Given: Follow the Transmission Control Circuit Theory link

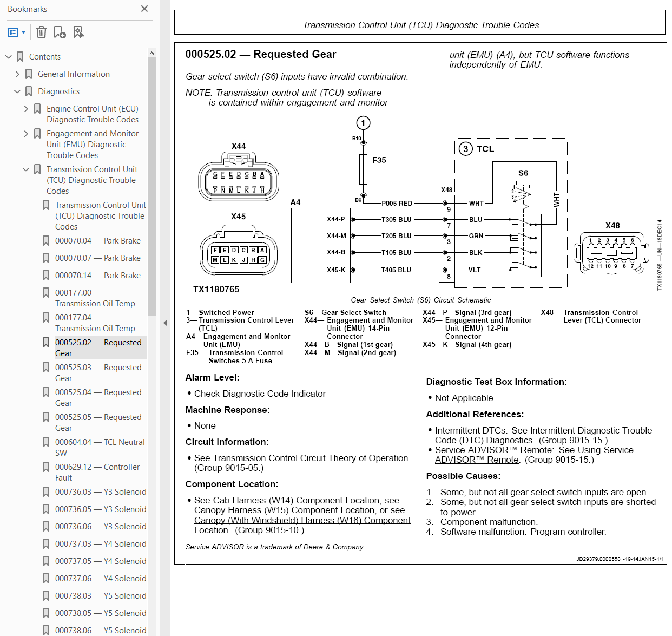Looking at the screenshot, I should click(x=301, y=458).
